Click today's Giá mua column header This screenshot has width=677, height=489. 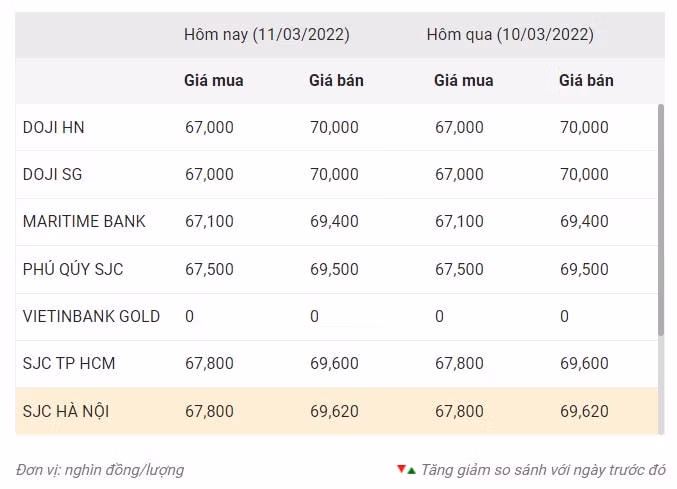point(214,81)
